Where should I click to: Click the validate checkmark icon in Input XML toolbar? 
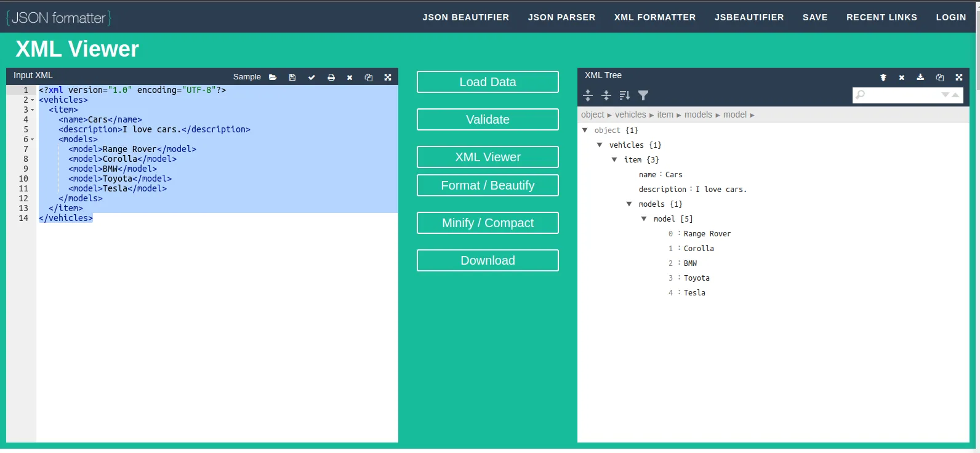point(311,78)
